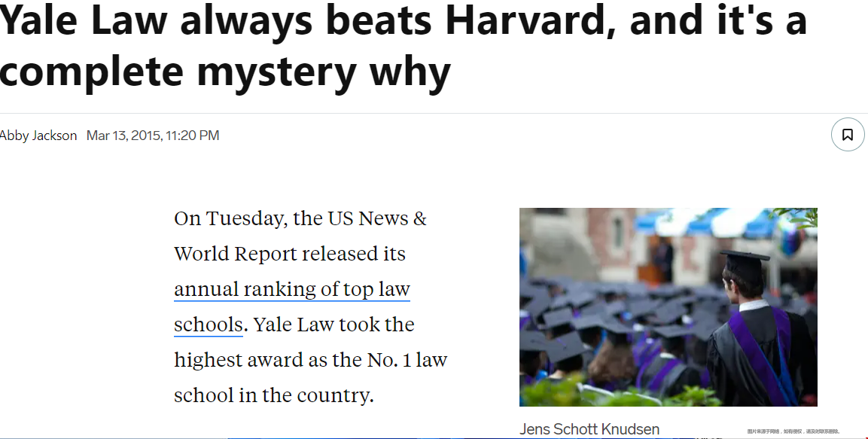This screenshot has width=868, height=439.
Task: Save article with the bookmark icon
Action: pyautogui.click(x=848, y=135)
